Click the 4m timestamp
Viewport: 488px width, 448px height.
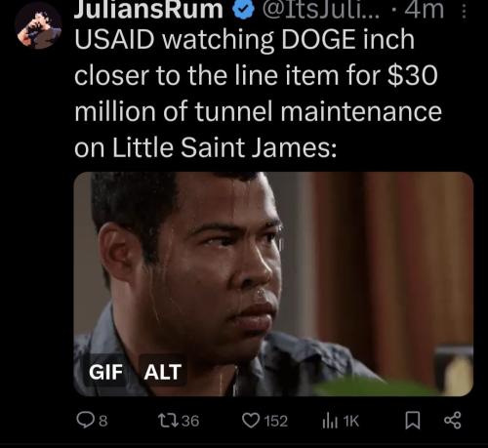(x=425, y=9)
